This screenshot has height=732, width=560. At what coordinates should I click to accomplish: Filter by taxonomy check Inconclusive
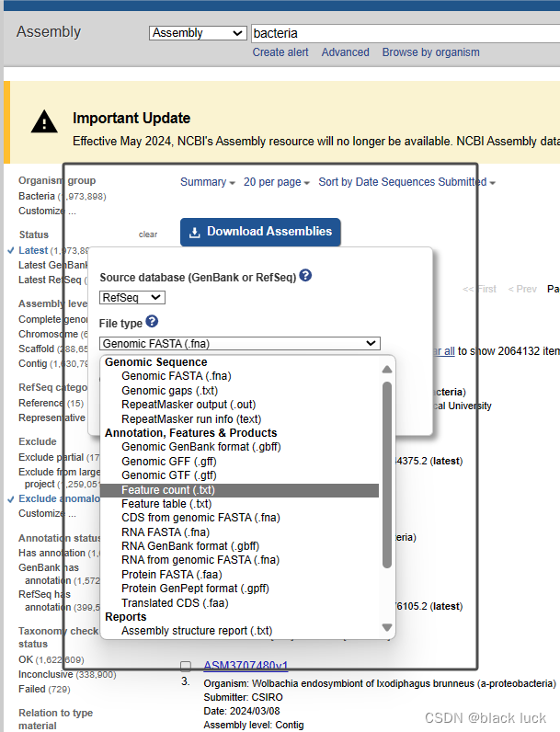pyautogui.click(x=46, y=674)
